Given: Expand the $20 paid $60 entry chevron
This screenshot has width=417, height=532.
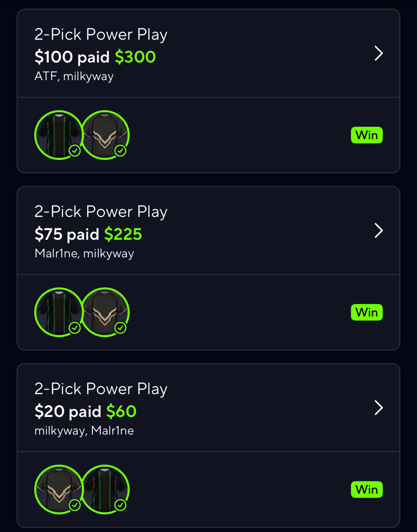Looking at the screenshot, I should (379, 408).
